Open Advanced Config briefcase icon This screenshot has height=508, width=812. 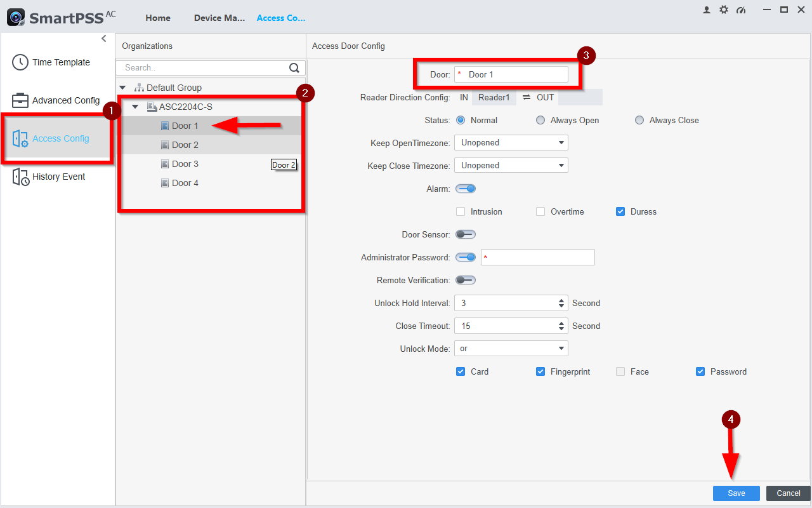20,100
